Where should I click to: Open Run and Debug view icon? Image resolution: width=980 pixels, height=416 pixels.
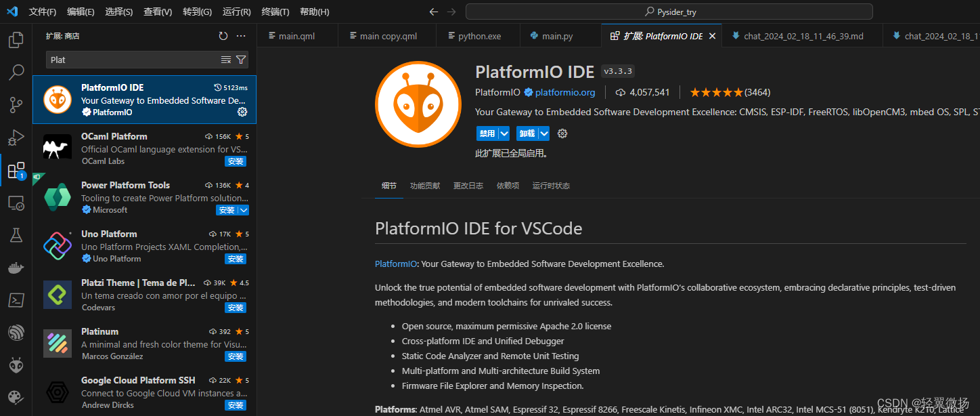(x=16, y=138)
